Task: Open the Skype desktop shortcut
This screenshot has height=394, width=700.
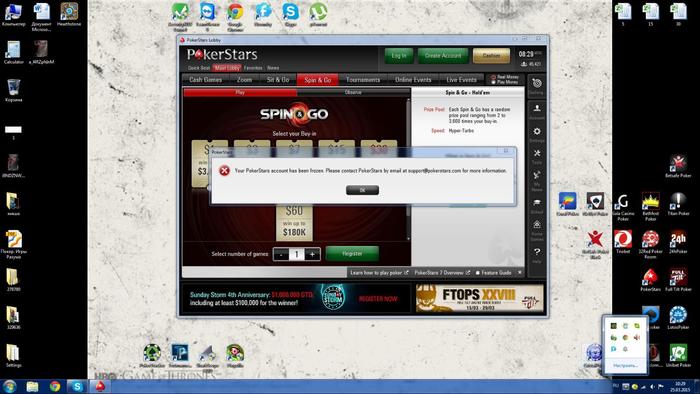Action: point(291,15)
